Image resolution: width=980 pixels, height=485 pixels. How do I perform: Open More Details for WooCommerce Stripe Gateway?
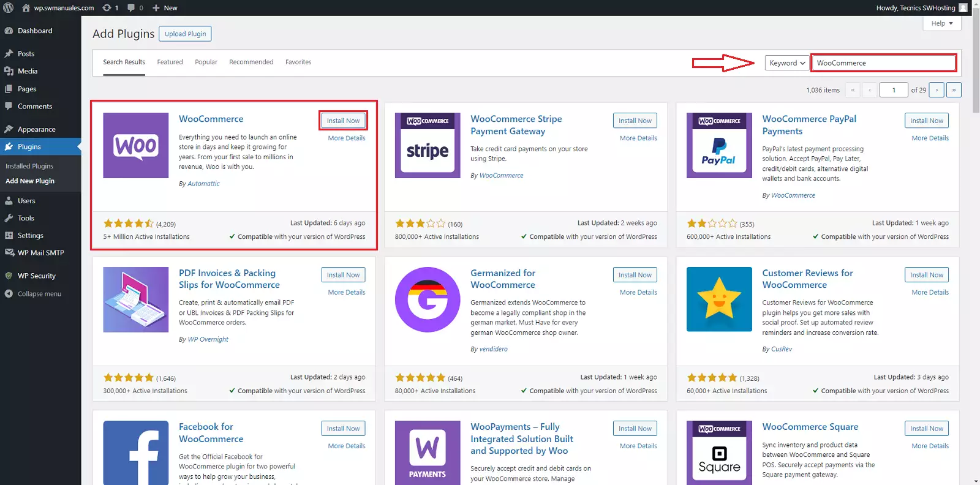[x=638, y=138]
